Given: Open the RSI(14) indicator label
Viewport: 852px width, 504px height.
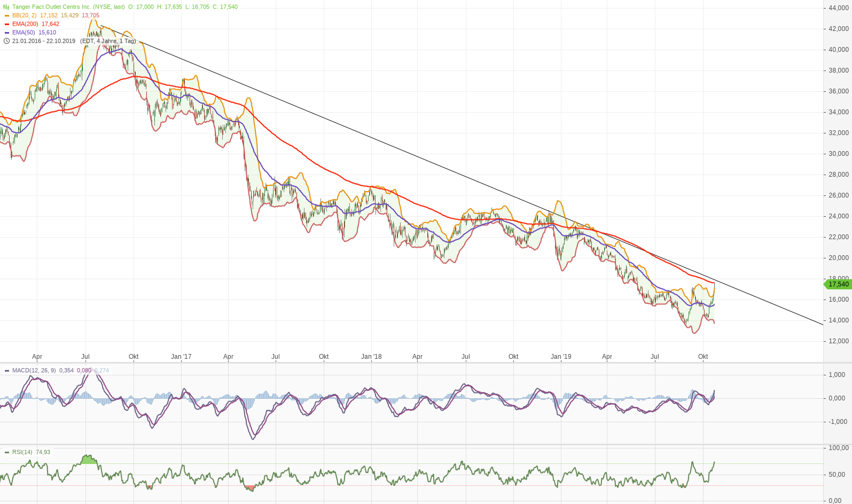Looking at the screenshot, I should pos(22,452).
